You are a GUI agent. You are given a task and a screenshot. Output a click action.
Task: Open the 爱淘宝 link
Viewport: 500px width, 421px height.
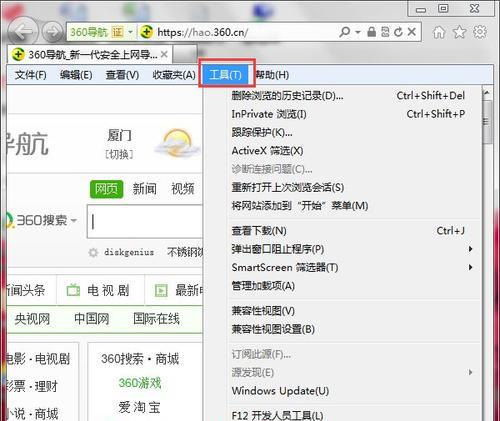tap(139, 407)
